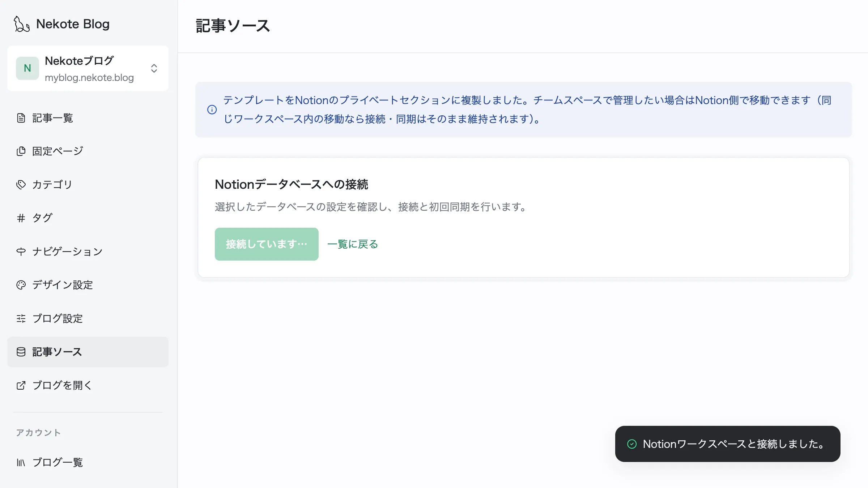Click the tag-label icon beside カテゴリ
The height and width of the screenshot is (488, 868).
(x=21, y=184)
